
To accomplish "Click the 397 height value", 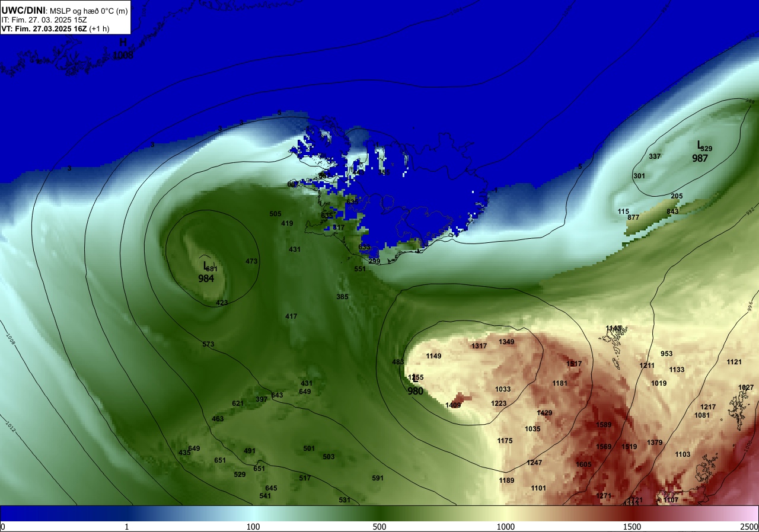I will click(261, 399).
